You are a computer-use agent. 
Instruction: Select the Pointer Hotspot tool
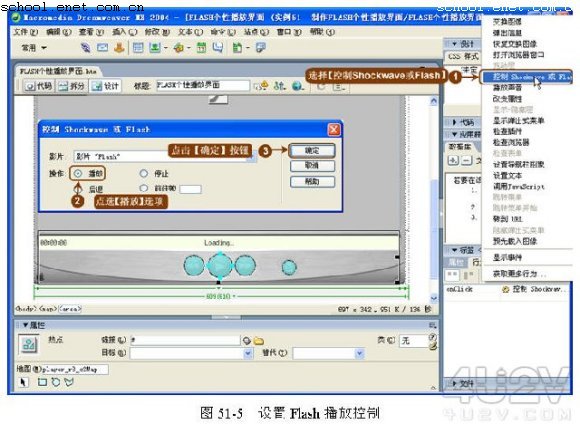pos(24,382)
